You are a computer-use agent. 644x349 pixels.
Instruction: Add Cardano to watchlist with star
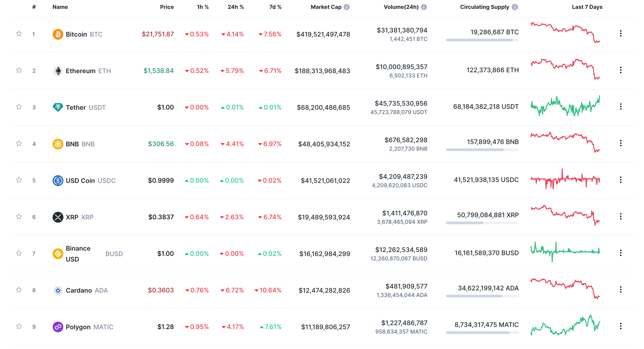point(19,289)
